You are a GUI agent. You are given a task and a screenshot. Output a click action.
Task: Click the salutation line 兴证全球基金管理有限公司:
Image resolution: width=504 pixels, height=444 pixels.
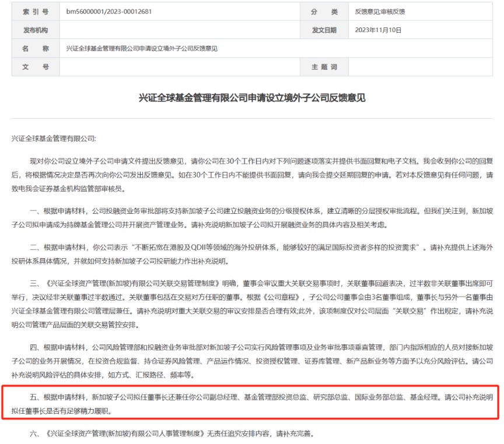pyautogui.click(x=54, y=138)
